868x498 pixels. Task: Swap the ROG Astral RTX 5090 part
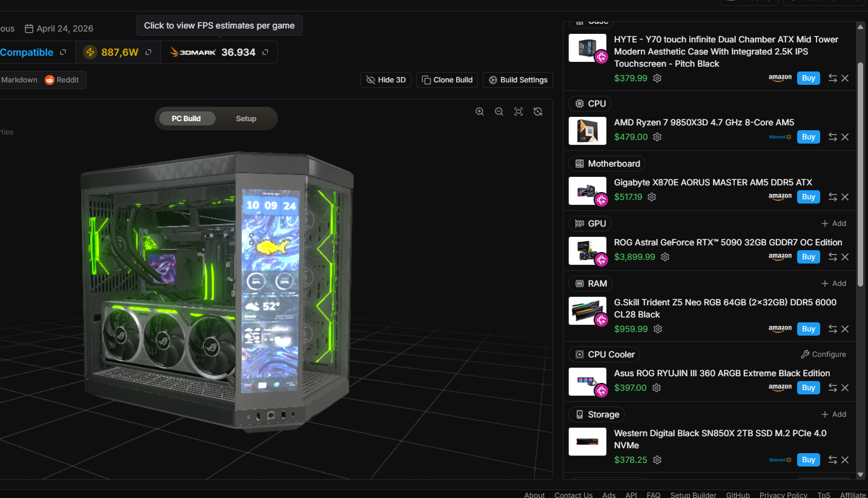(833, 257)
